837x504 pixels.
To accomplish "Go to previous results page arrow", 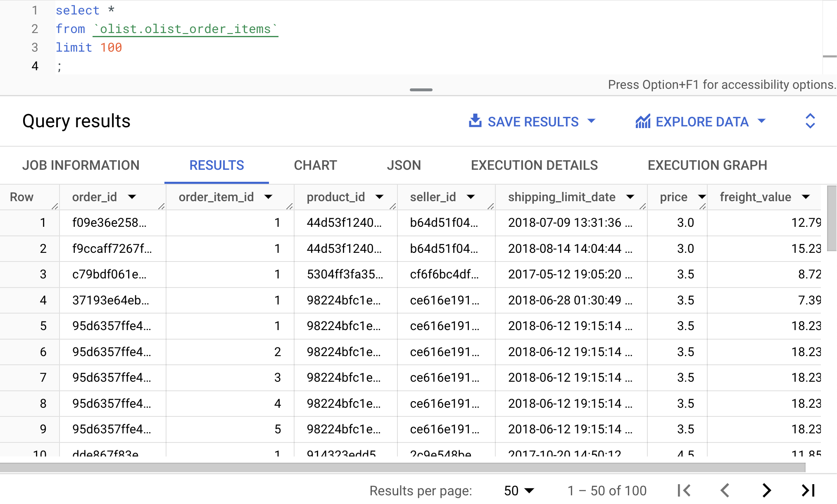I will click(x=725, y=490).
